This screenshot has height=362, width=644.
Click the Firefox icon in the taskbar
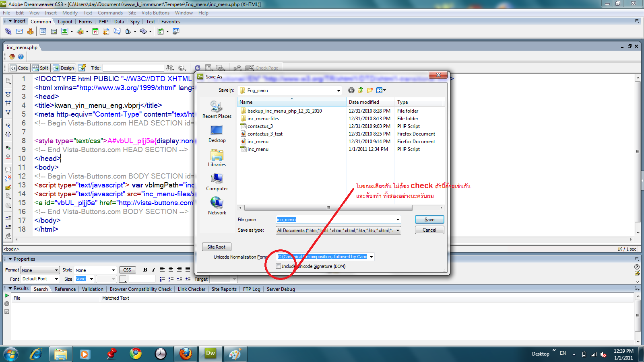coord(186,354)
